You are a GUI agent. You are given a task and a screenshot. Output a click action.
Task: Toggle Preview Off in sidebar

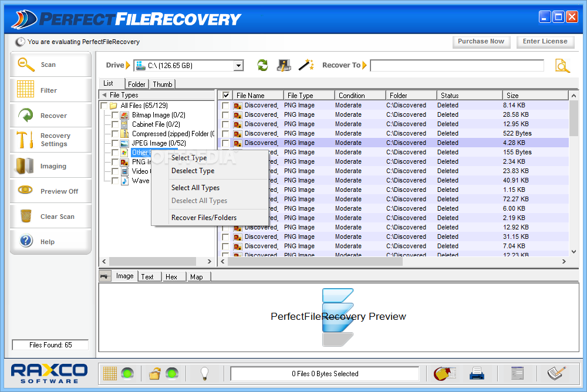coord(50,191)
